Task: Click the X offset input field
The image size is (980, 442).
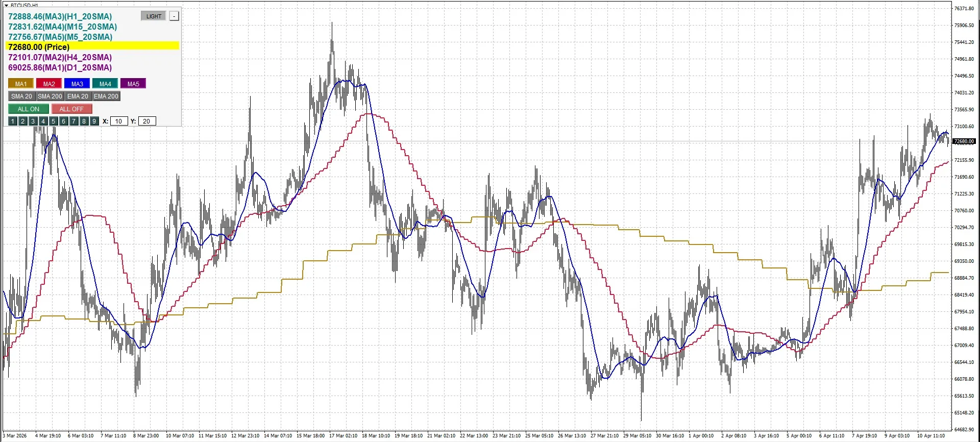Action: [119, 121]
